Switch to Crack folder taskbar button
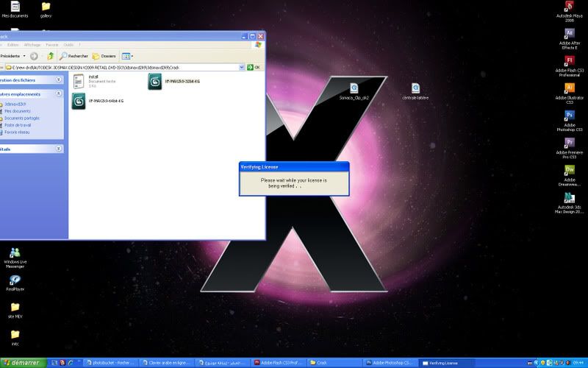Image resolution: width=588 pixels, height=368 pixels. point(335,363)
